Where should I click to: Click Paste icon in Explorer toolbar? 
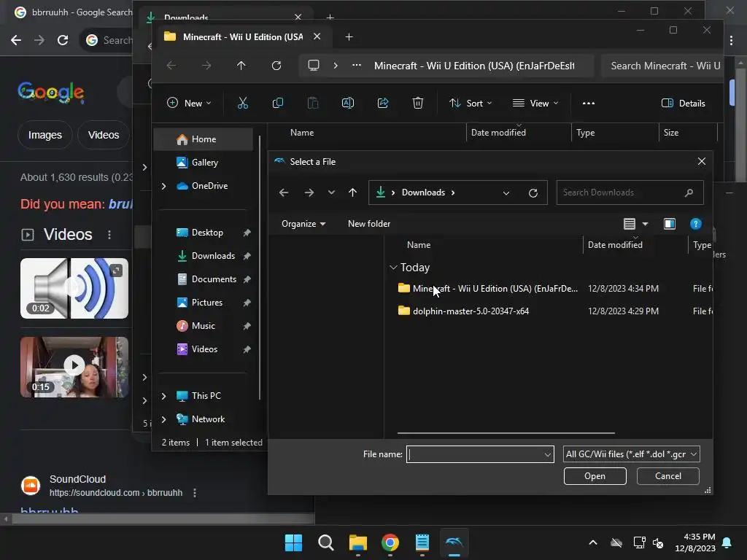[312, 103]
